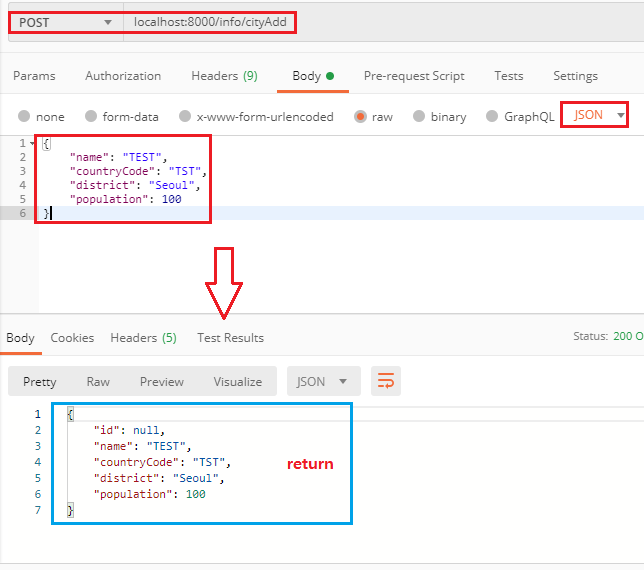Open the Authorization tab
This screenshot has height=570, width=644.
123,76
